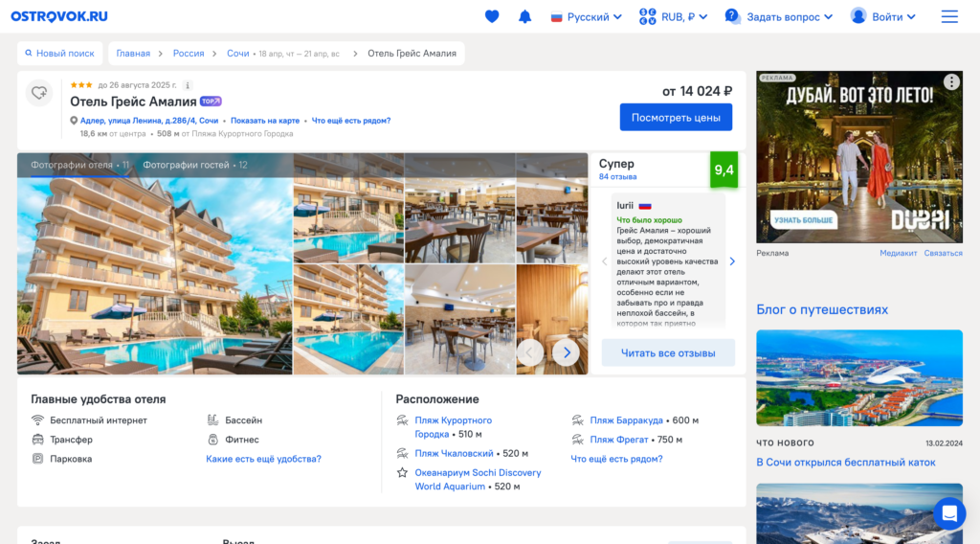Click the map pin icon beside address

(x=74, y=121)
